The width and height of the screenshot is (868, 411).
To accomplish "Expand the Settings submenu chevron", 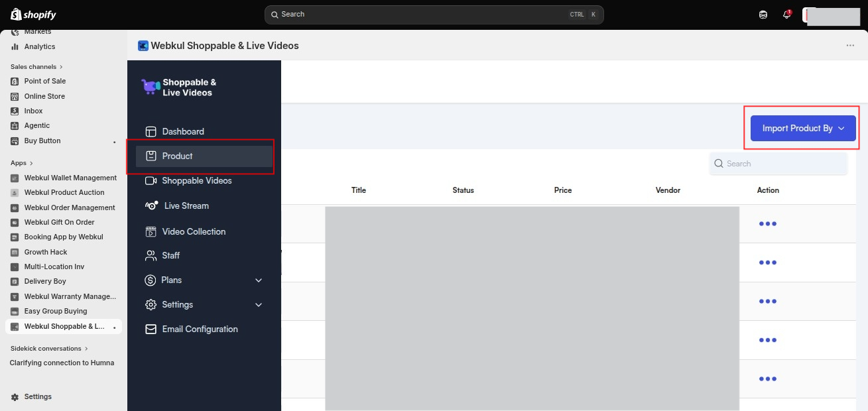I will coord(259,305).
